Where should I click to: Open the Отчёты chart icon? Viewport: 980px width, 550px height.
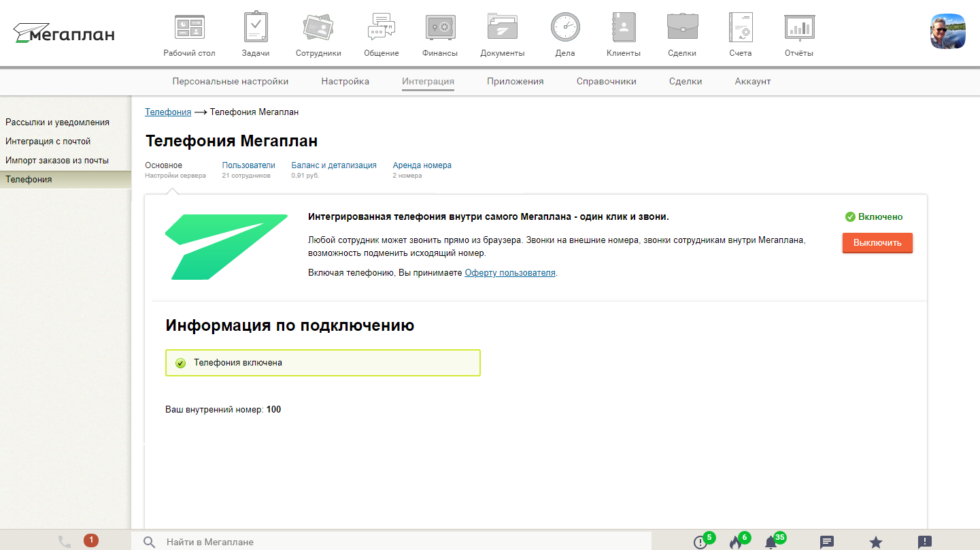[799, 27]
